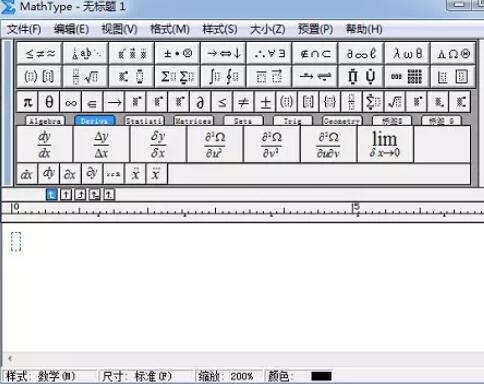Open the logical symbols palette (∴∀∃)
484x384 pixels.
point(269,53)
